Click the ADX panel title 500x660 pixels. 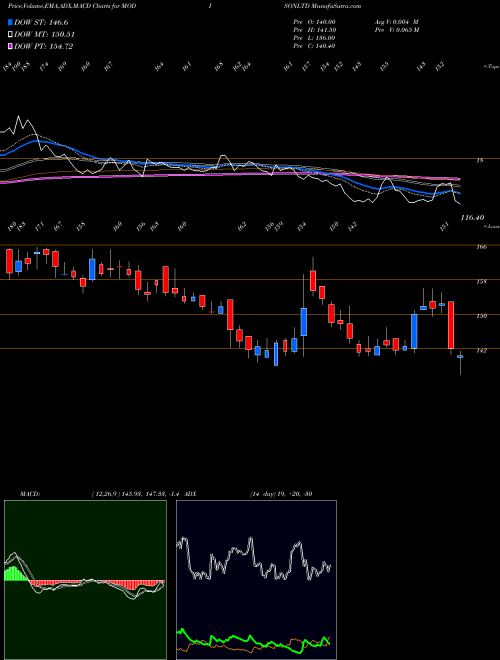[191, 493]
